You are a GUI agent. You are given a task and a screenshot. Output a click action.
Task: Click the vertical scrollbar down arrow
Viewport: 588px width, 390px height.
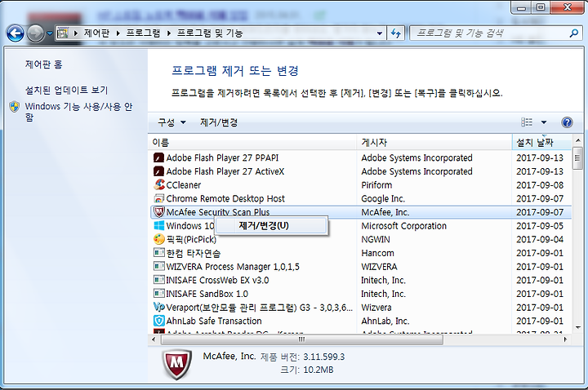[577, 327]
